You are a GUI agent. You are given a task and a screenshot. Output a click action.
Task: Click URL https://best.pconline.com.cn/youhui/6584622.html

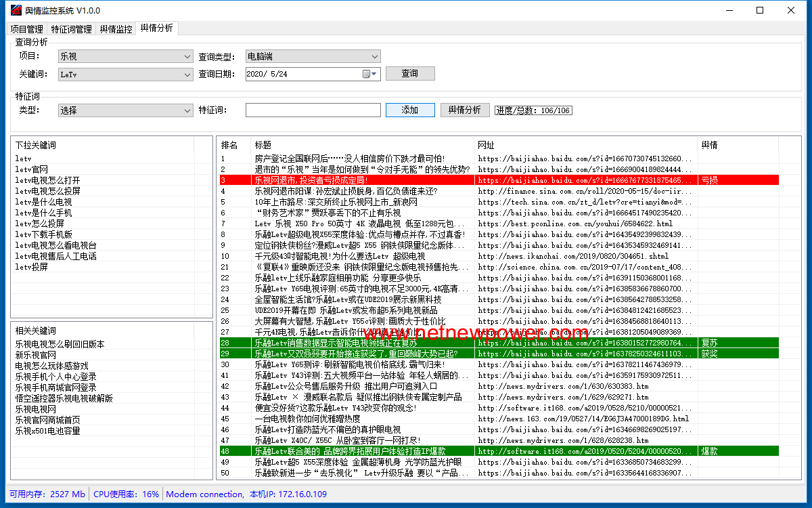pos(575,224)
